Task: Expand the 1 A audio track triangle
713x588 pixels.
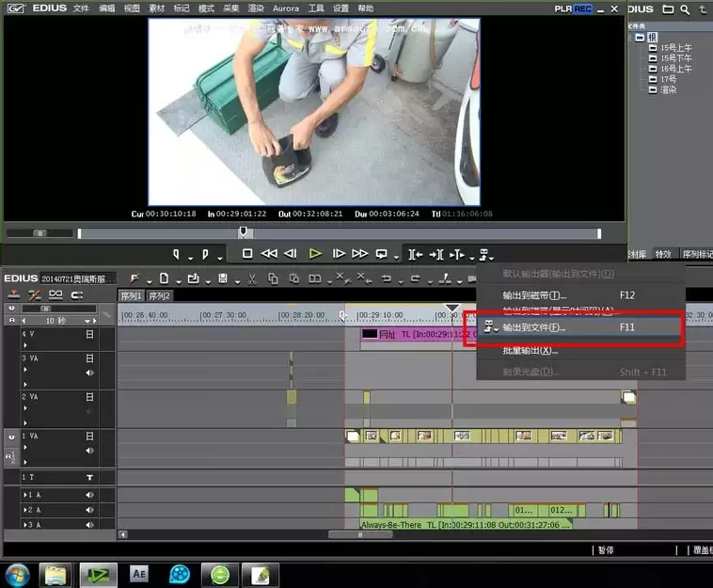Action: pyautogui.click(x=24, y=495)
